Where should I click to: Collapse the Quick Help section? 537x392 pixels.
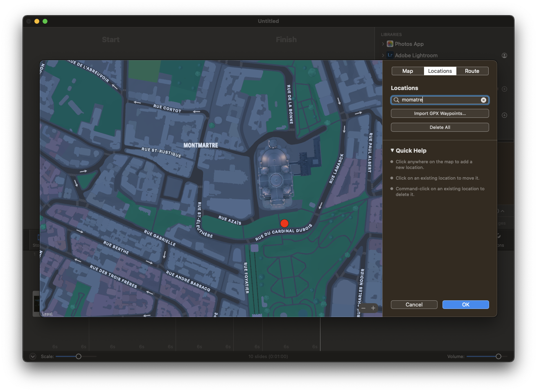392,151
